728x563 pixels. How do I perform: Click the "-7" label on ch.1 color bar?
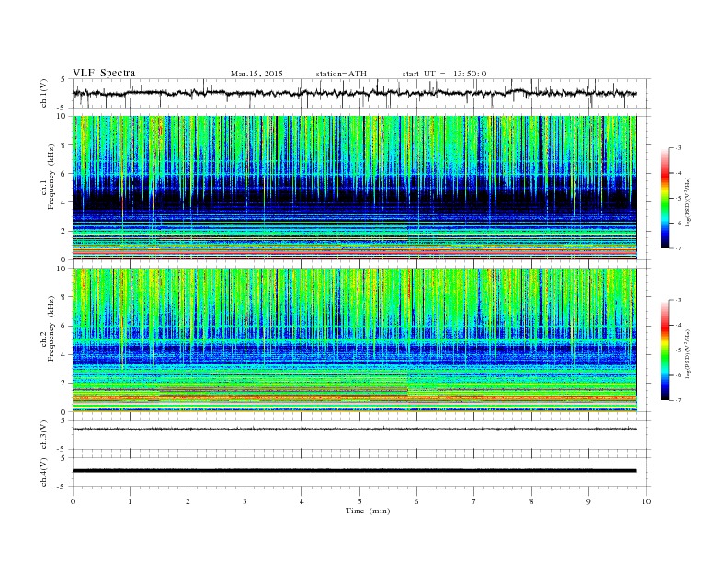pyautogui.click(x=678, y=248)
